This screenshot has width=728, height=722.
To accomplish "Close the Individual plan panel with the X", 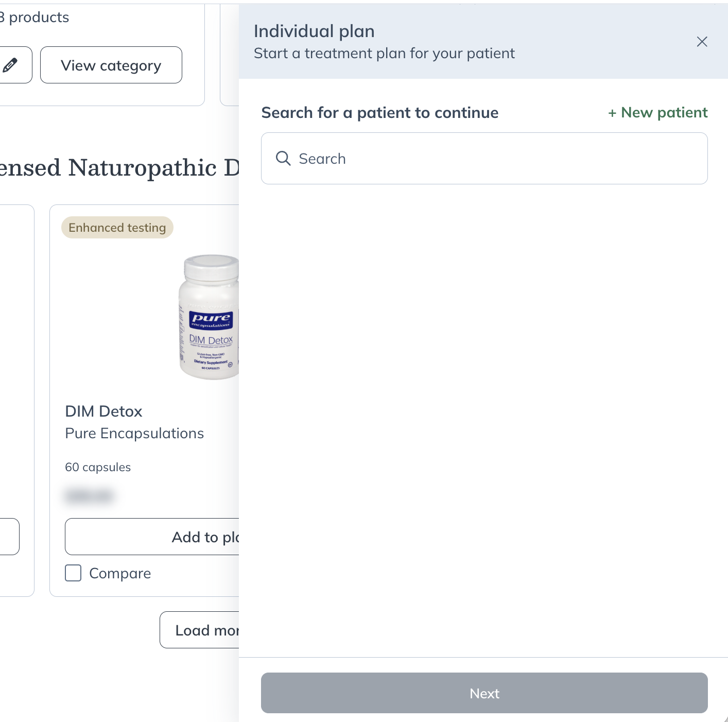I will 702,42.
